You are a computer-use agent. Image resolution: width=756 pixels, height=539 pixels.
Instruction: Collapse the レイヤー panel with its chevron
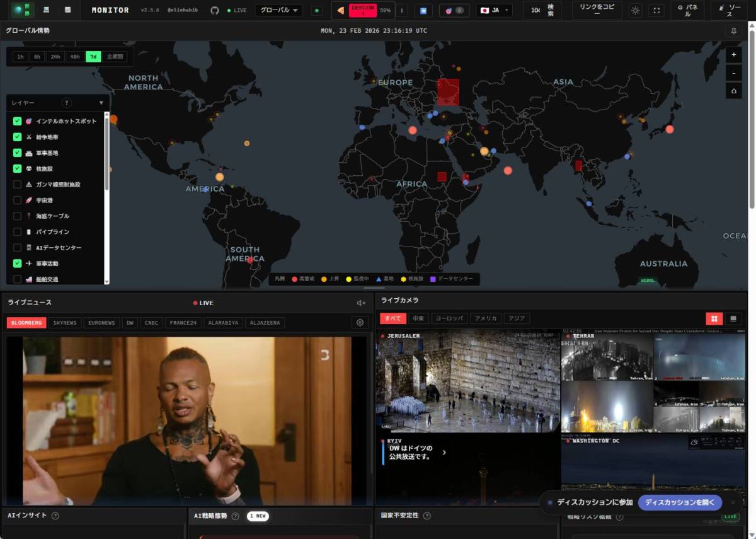[x=101, y=102]
